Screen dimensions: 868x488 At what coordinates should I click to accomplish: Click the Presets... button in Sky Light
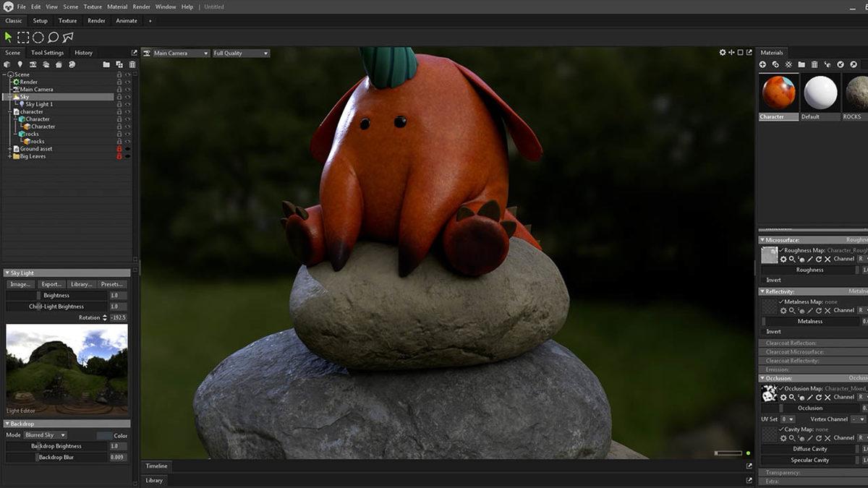click(112, 284)
